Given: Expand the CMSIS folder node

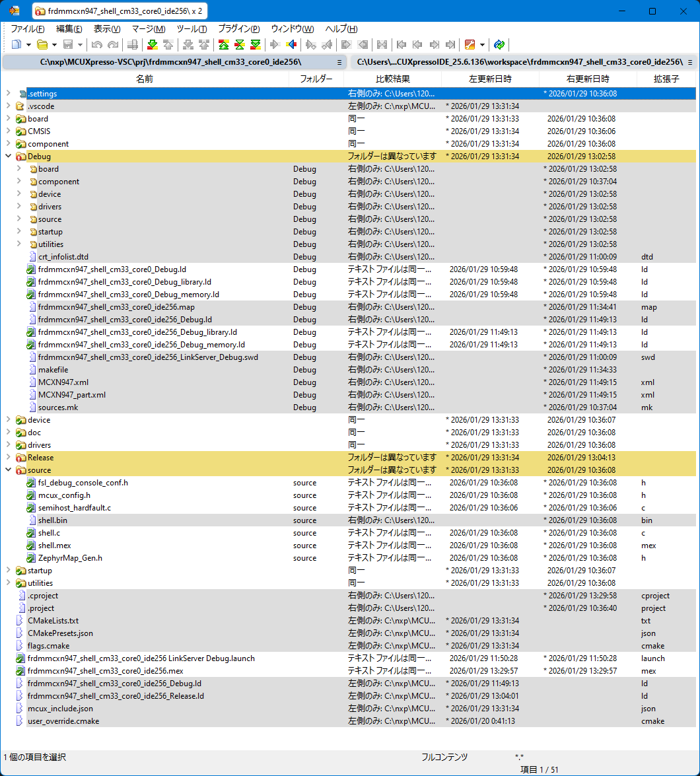Looking at the screenshot, I should coord(8,131).
